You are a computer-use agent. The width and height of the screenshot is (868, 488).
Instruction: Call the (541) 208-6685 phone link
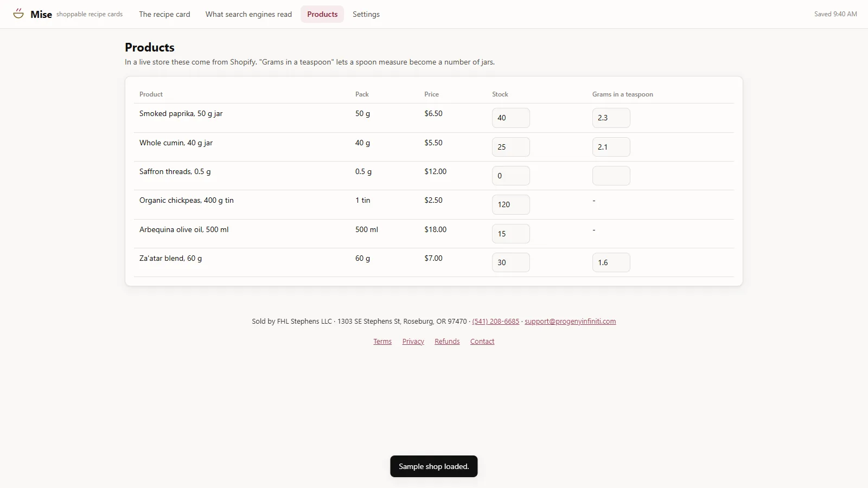click(495, 321)
